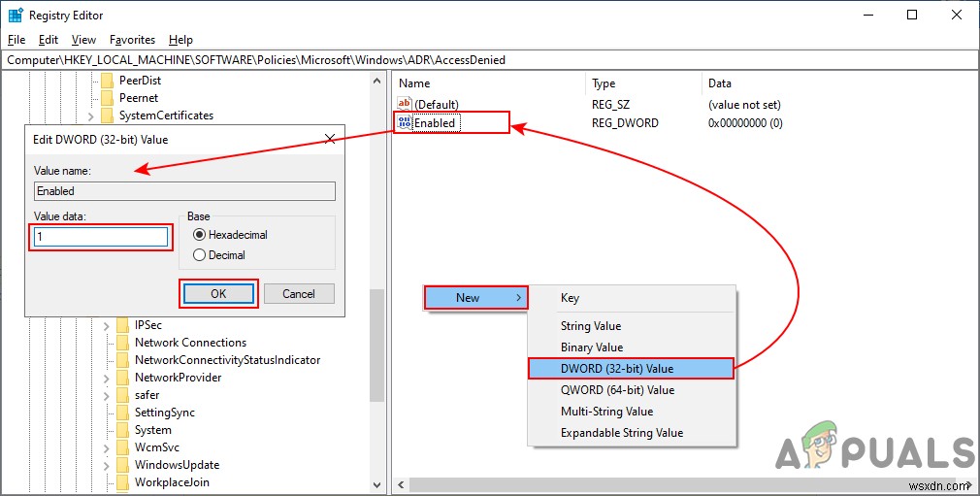Image resolution: width=980 pixels, height=496 pixels.
Task: Choose String Value from the submenu
Action: (x=632, y=326)
